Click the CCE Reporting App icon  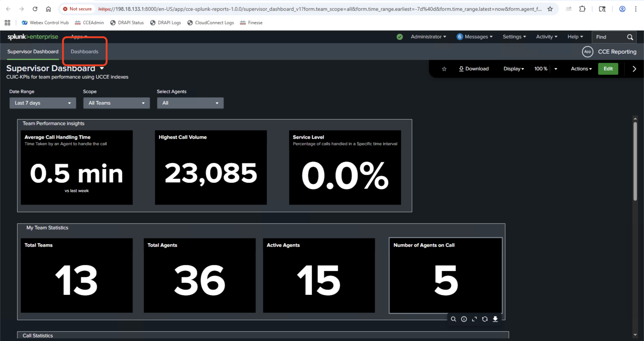[588, 52]
